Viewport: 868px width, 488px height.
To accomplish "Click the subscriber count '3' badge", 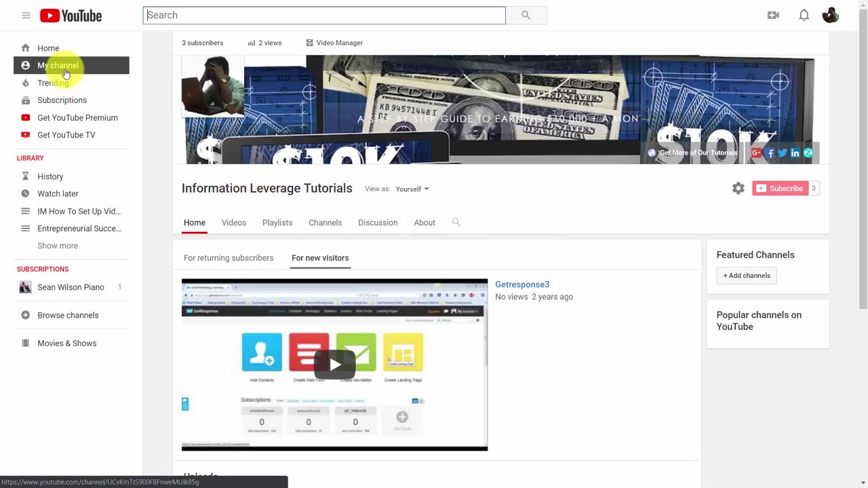I will pos(814,188).
